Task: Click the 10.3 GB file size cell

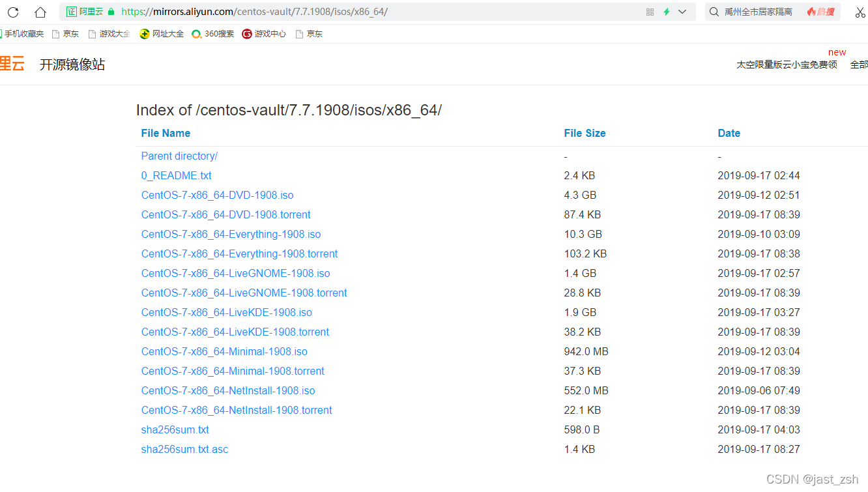Action: coord(583,234)
